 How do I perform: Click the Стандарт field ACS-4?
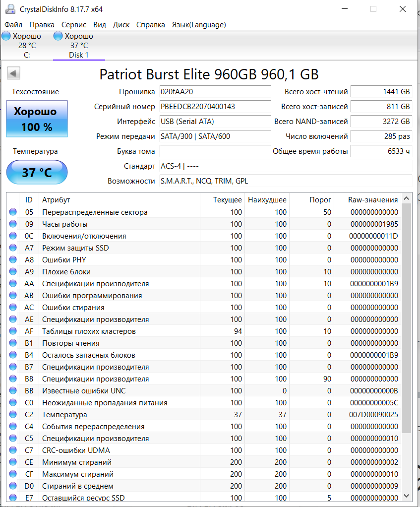286,166
